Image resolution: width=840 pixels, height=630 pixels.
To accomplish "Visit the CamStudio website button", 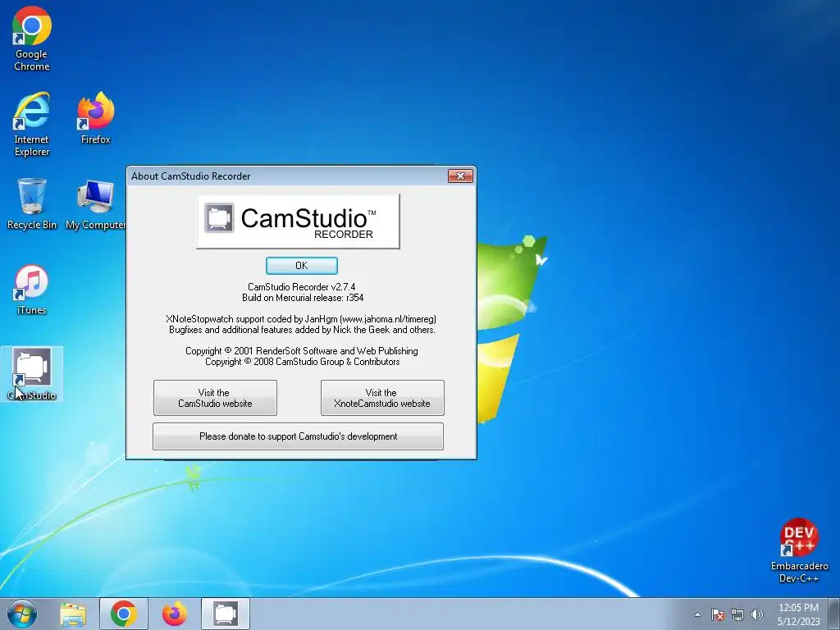I will point(215,398).
